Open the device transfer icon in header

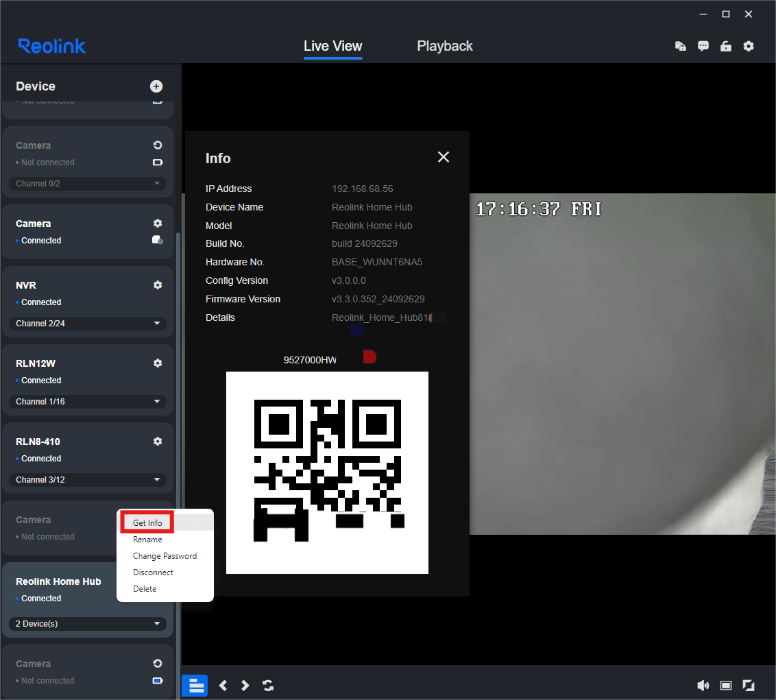click(681, 46)
